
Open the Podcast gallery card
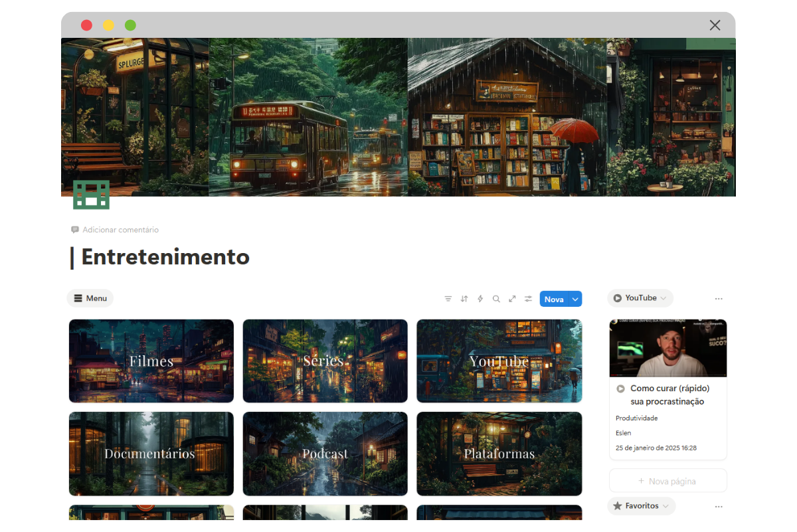(x=325, y=454)
